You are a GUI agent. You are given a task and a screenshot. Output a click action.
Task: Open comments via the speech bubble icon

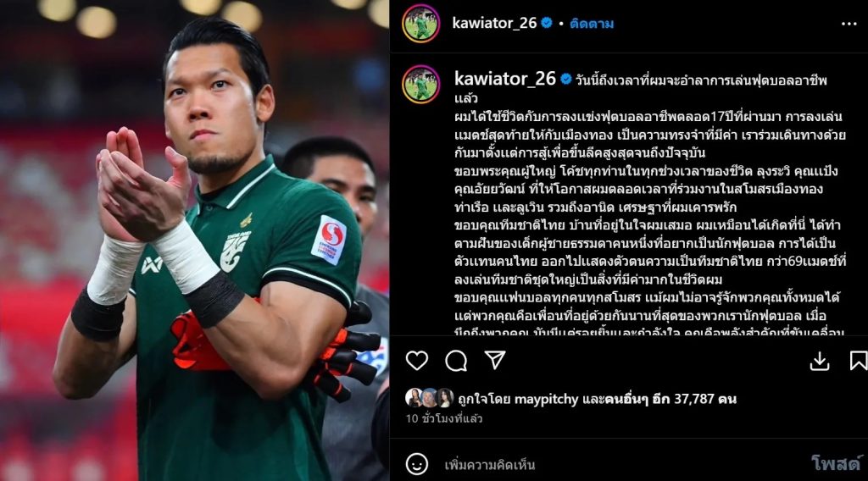(456, 361)
